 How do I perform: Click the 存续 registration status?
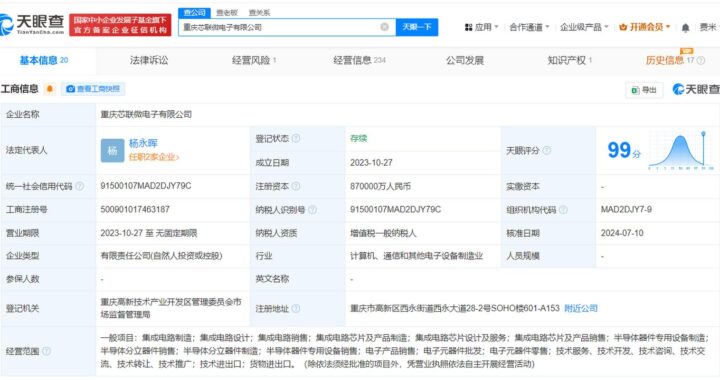(x=359, y=138)
